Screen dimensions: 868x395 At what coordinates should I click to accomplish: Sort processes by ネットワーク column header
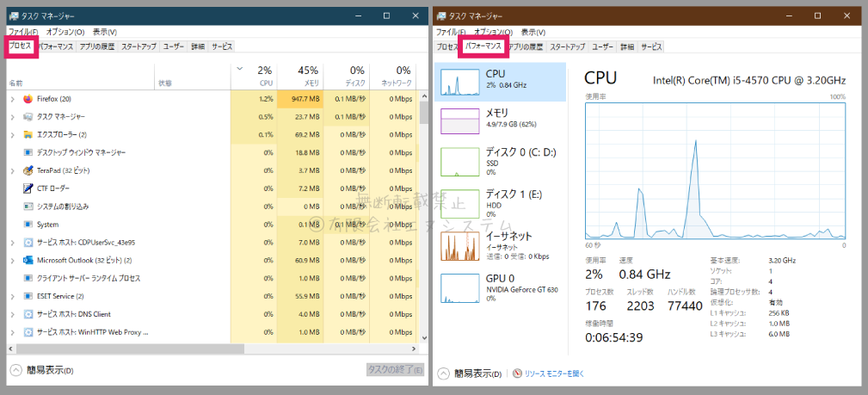pos(392,77)
